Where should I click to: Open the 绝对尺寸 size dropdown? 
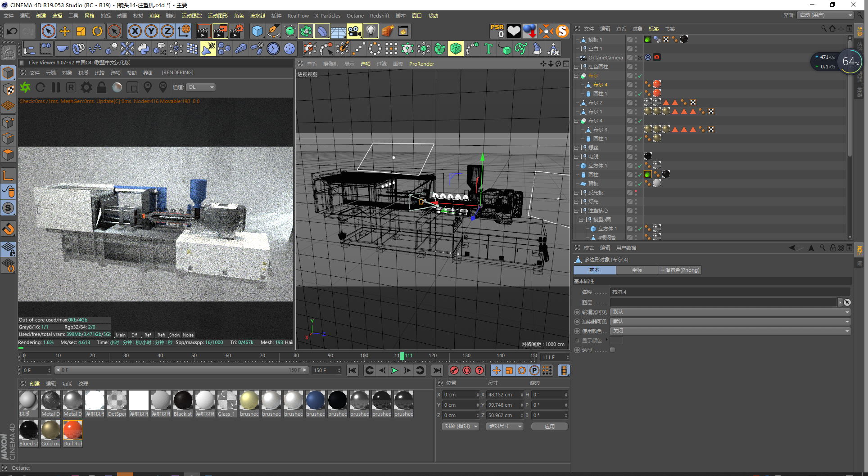505,426
